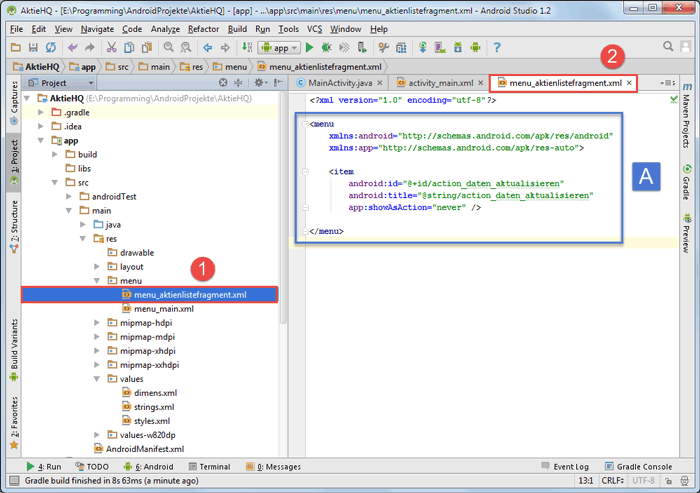The image size is (700, 493).
Task: Open the Refactor menu
Action: (203, 29)
